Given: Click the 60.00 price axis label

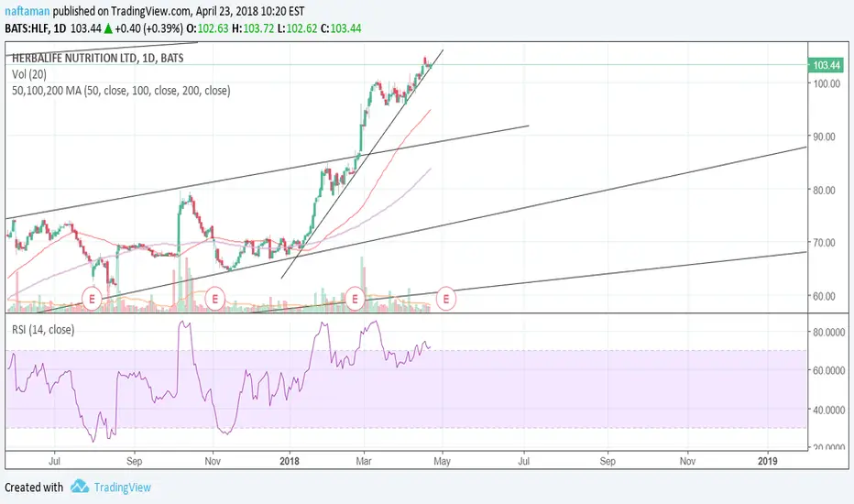Looking at the screenshot, I should pyautogui.click(x=824, y=296).
